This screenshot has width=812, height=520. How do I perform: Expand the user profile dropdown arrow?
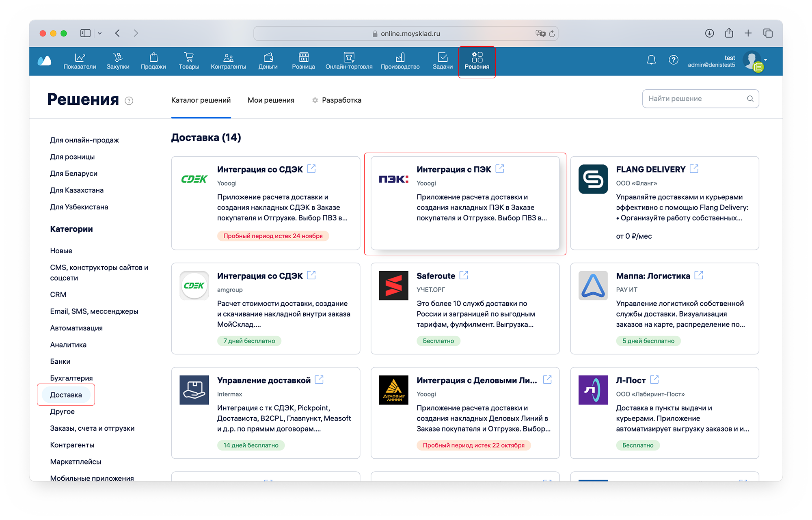click(766, 60)
